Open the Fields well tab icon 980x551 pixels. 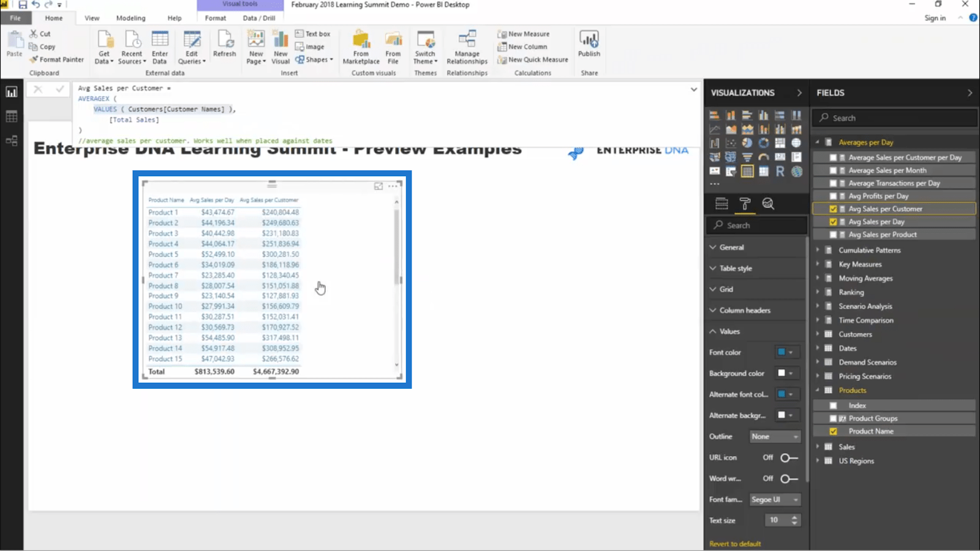pos(722,204)
